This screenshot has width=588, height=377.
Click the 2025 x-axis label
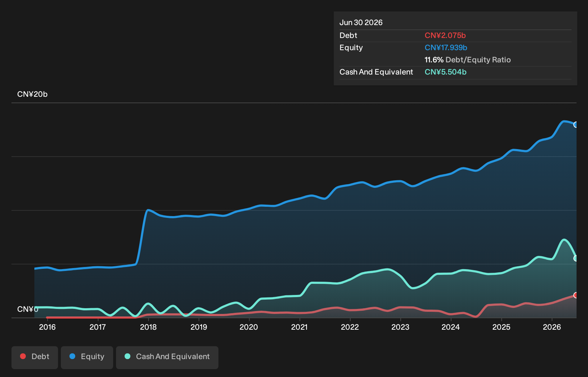(501, 327)
